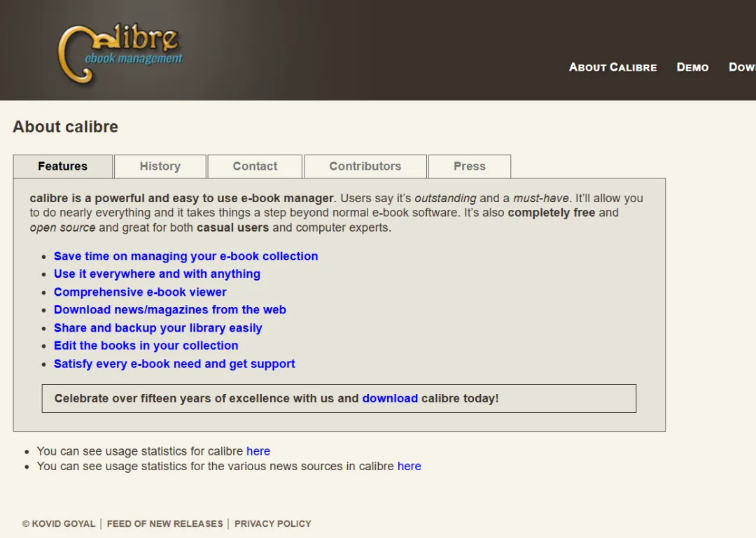This screenshot has width=756, height=538.
Task: Open the About Calibre nav item
Action: tap(612, 67)
